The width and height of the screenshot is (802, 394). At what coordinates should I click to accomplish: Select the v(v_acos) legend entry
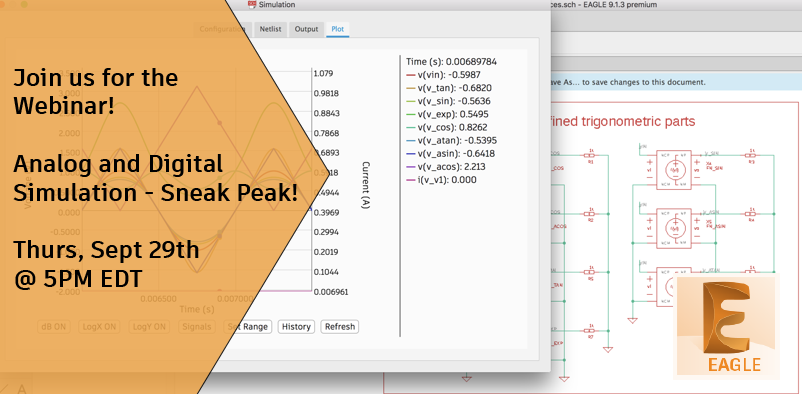pyautogui.click(x=445, y=167)
